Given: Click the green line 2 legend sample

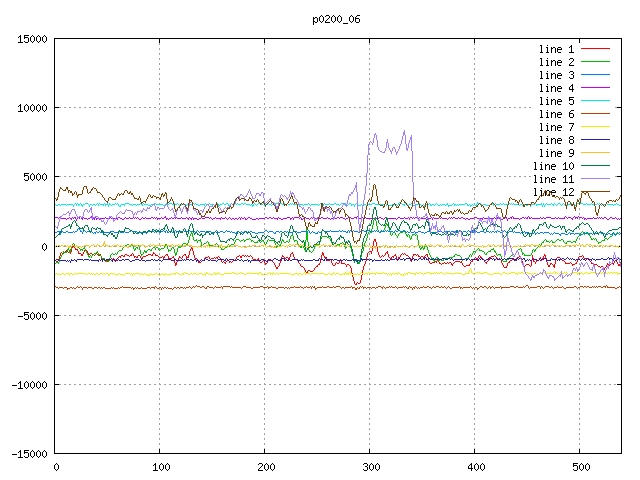Looking at the screenshot, I should click(x=595, y=62).
